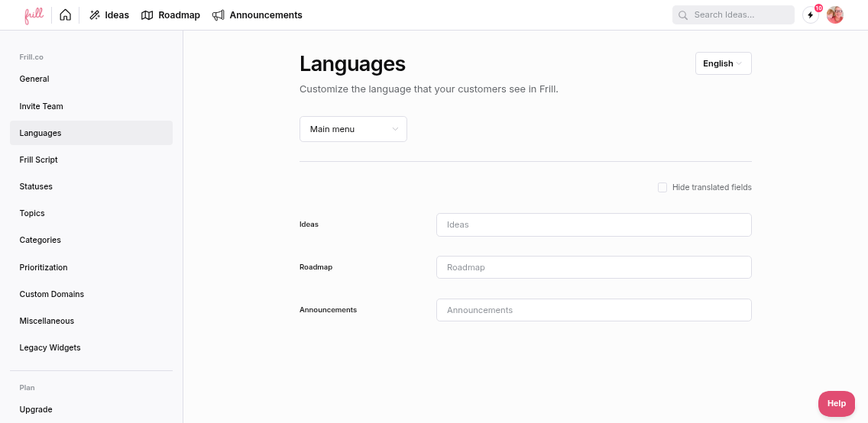
Task: Open Custom Domains settings
Action: pos(92,294)
